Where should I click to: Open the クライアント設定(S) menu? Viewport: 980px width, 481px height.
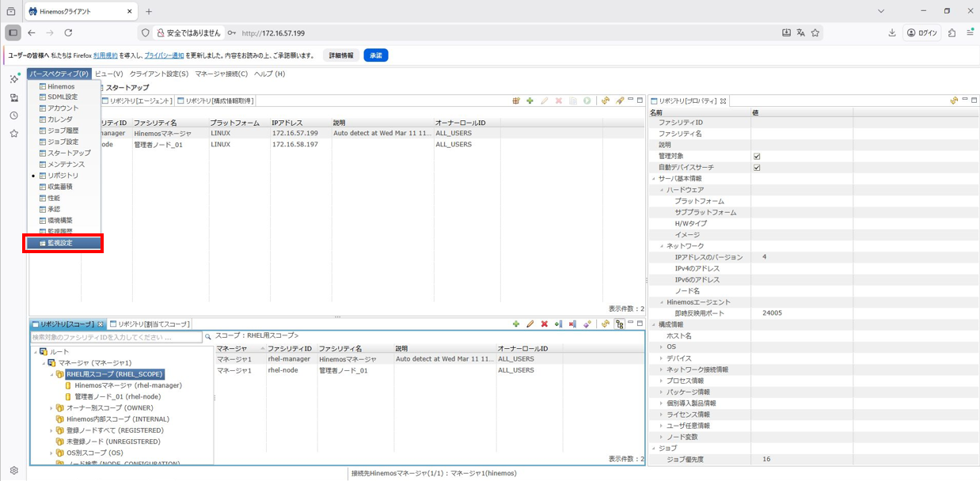tap(159, 74)
